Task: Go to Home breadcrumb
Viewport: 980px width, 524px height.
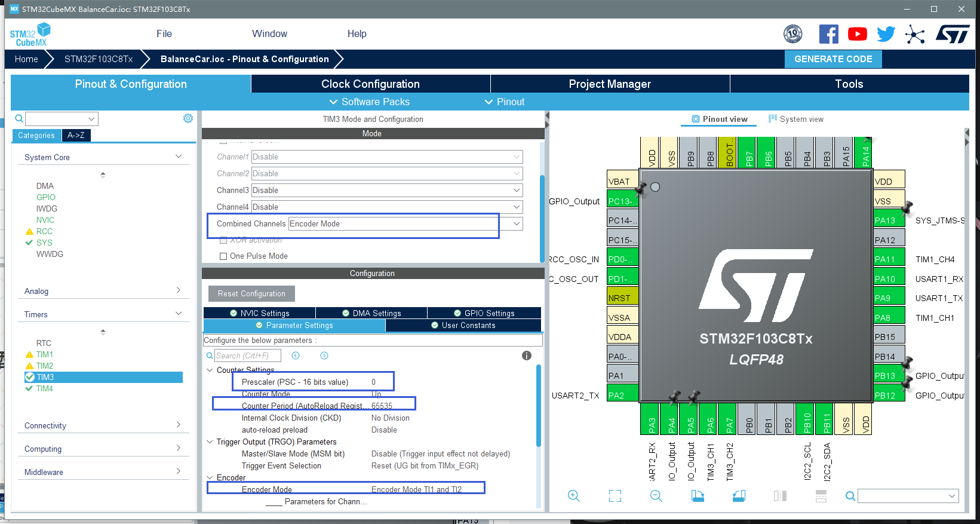Action: click(x=26, y=59)
